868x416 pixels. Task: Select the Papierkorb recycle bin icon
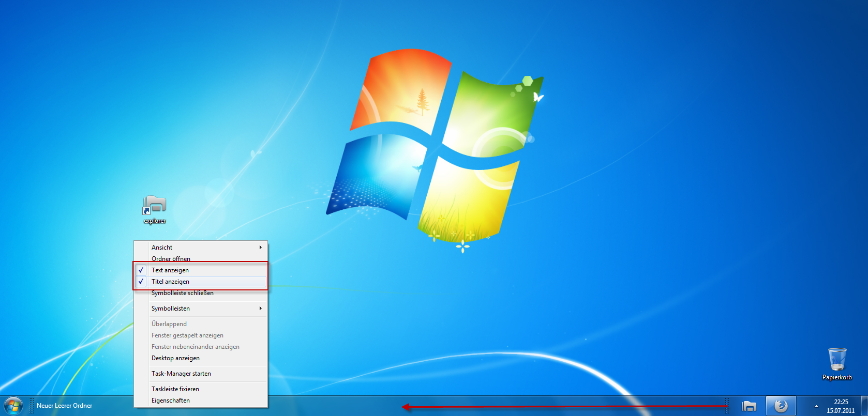click(x=837, y=364)
